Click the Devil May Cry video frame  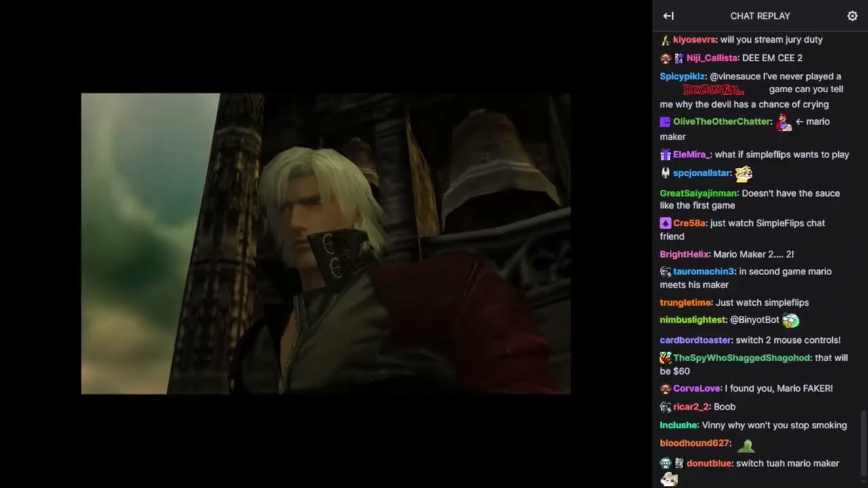pyautogui.click(x=325, y=243)
